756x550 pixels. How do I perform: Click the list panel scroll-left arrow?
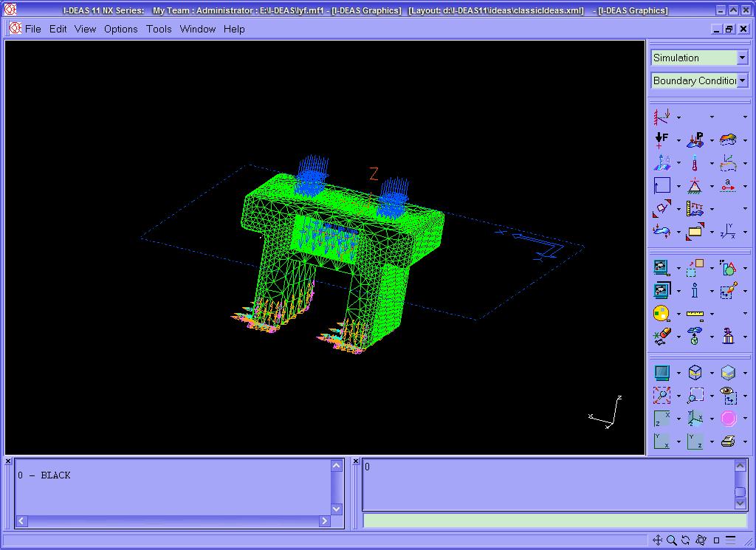(21, 520)
